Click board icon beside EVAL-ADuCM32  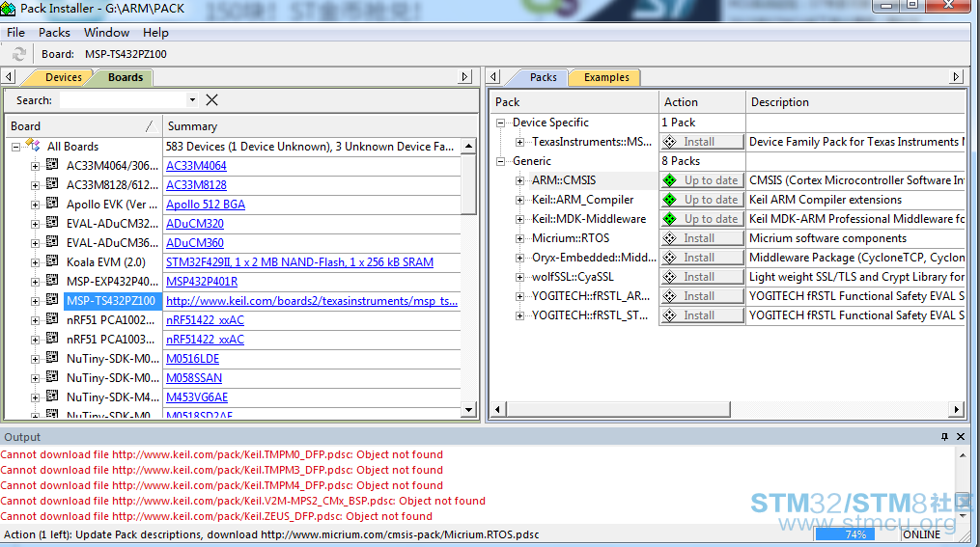click(52, 223)
